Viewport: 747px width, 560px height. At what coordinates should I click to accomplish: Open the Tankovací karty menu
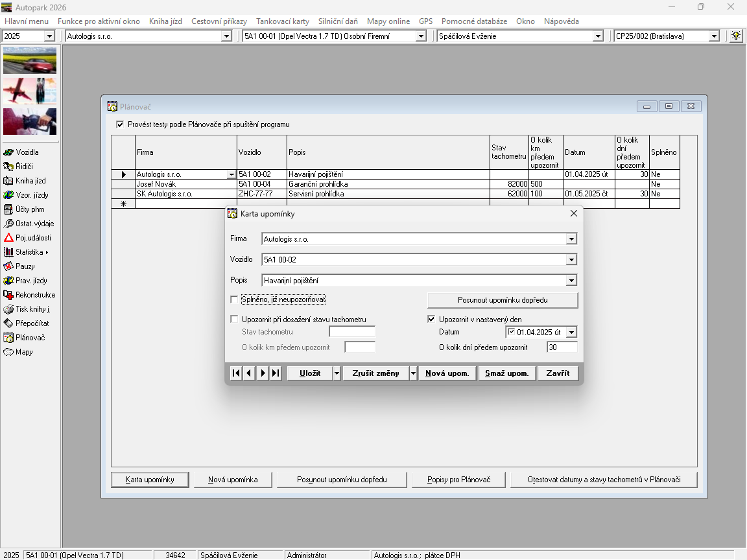click(282, 21)
